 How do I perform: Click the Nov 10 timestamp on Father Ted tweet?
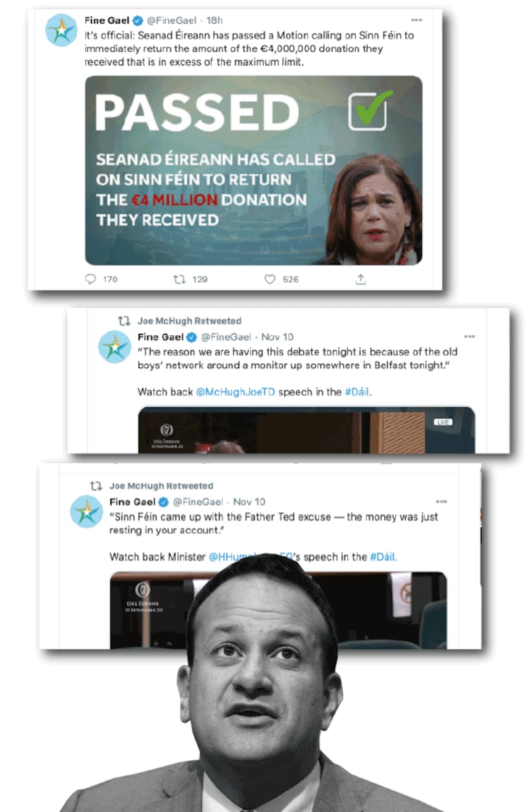click(x=249, y=502)
